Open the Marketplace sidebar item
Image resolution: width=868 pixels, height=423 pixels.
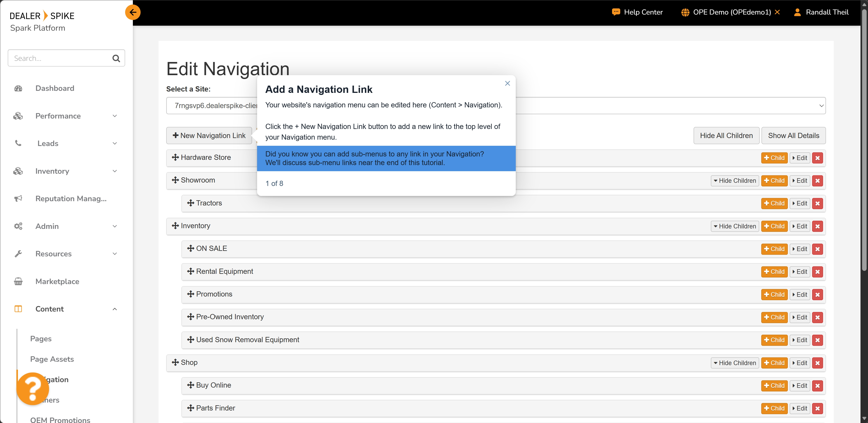(57, 281)
